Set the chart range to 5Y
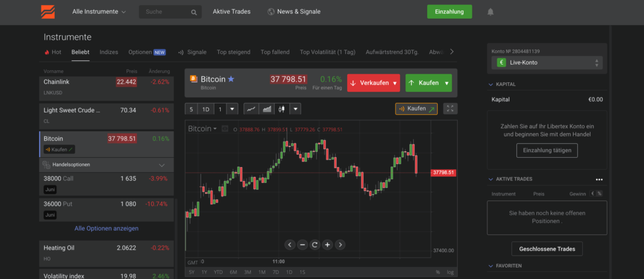The height and width of the screenshot is (279, 644). coord(191,272)
